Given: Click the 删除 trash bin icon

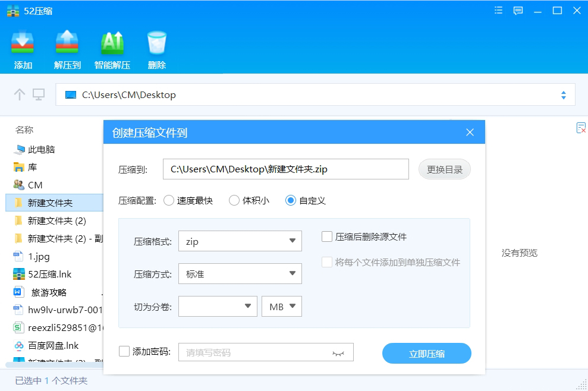Looking at the screenshot, I should (x=157, y=43).
